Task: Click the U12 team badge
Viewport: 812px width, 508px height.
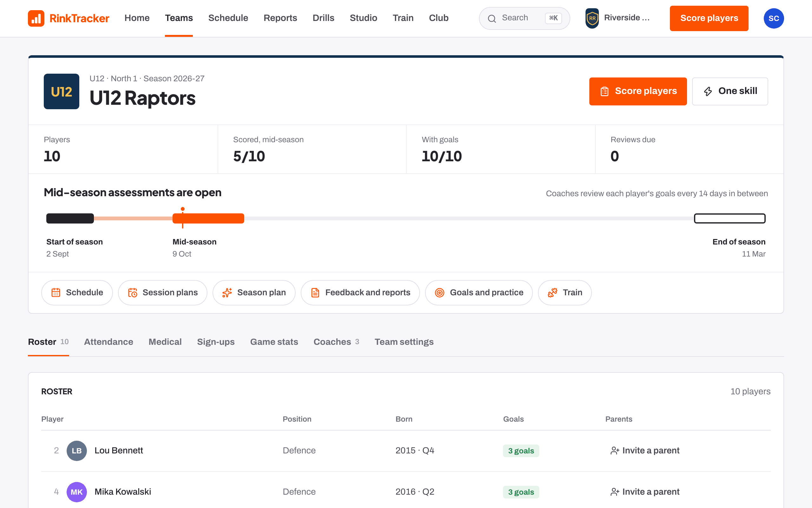Action: (62, 91)
